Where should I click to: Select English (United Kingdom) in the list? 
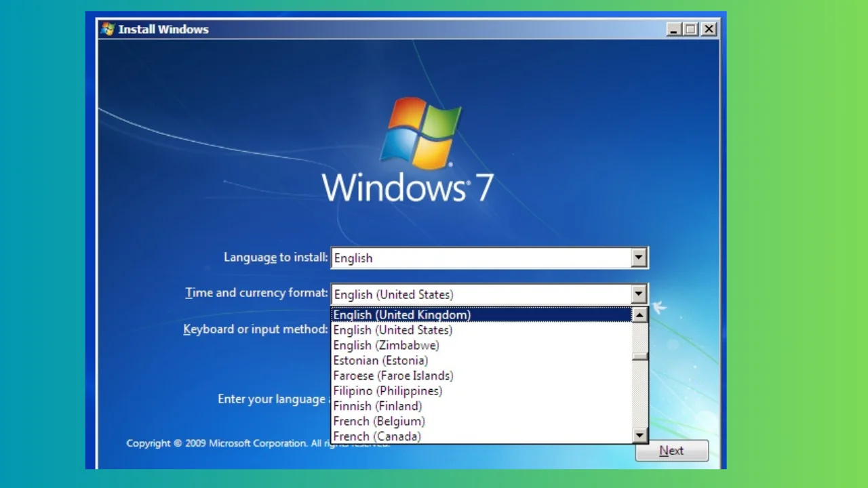(481, 314)
